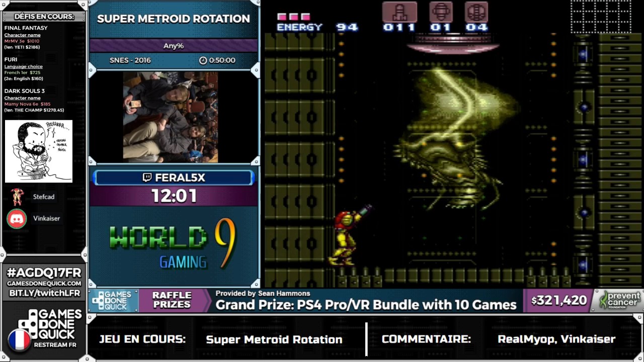Click the Prevent Cancer Foundation logo
Viewport: 644px width, 362px height.
[619, 300]
